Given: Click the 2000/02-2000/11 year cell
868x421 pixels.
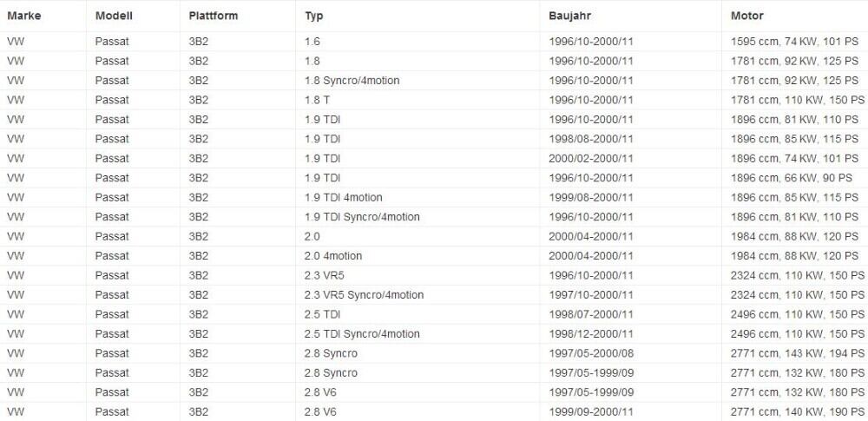Looking at the screenshot, I should coord(591,159).
